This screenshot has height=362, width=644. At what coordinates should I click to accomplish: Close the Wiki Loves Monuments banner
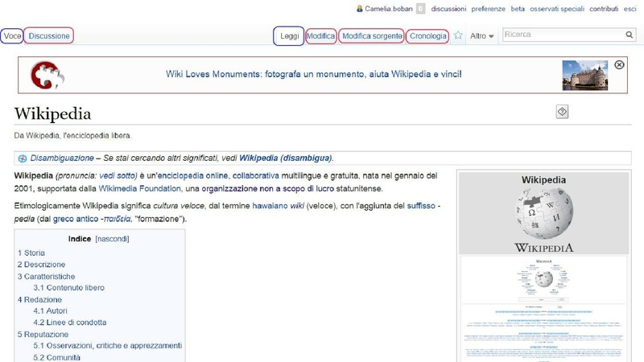pos(619,65)
